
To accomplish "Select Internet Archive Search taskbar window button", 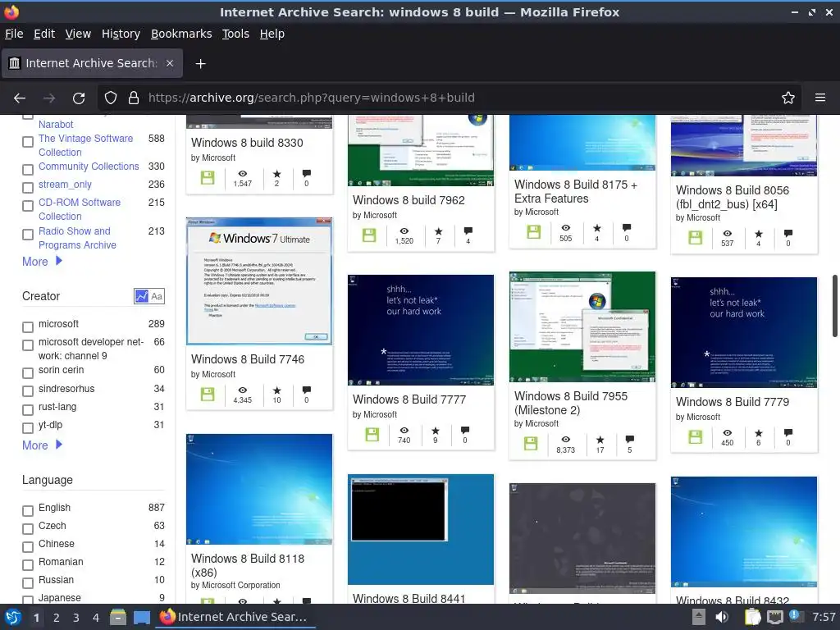I will coord(235,617).
